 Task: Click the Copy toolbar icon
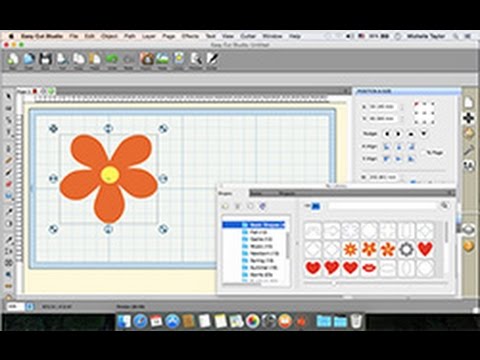78,59
